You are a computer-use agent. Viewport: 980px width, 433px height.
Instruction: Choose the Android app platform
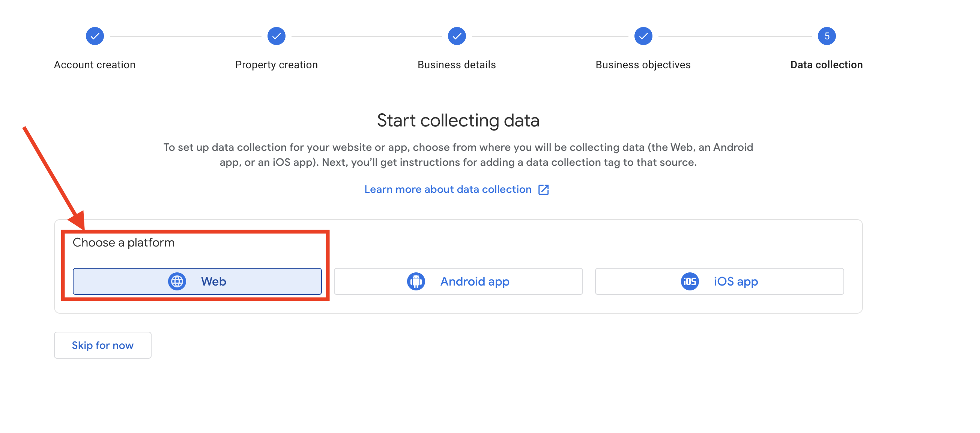pyautogui.click(x=458, y=281)
